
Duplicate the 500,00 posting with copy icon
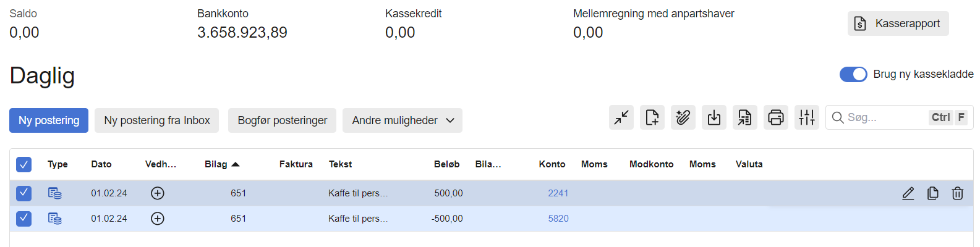point(932,193)
